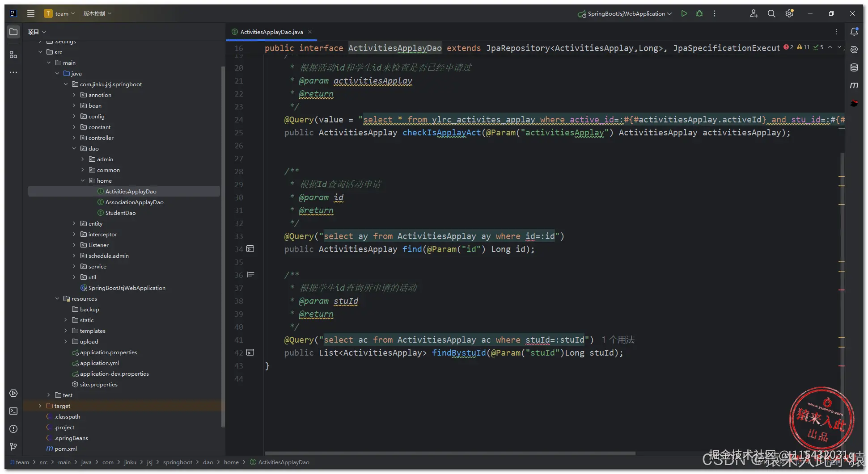868x474 pixels.
Task: Click the warnings count indicator in editor
Action: (804, 47)
